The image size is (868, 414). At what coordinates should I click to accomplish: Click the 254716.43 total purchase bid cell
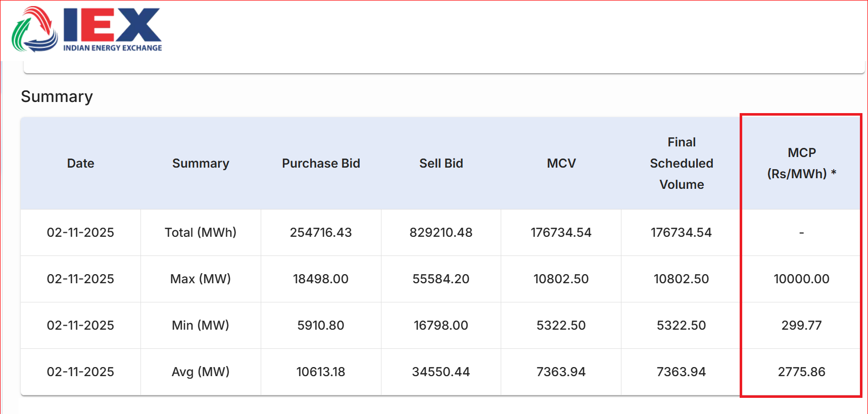[x=321, y=232]
